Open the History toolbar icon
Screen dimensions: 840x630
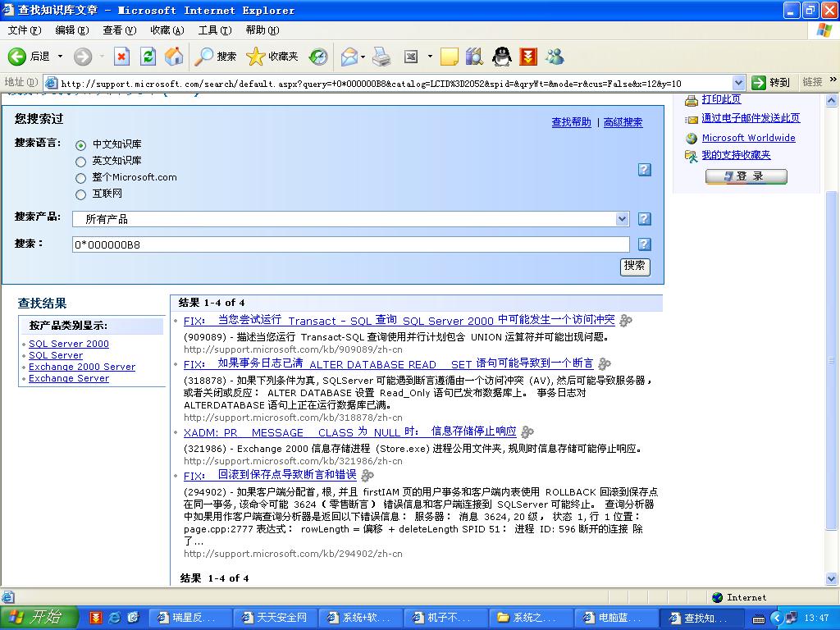(318, 57)
